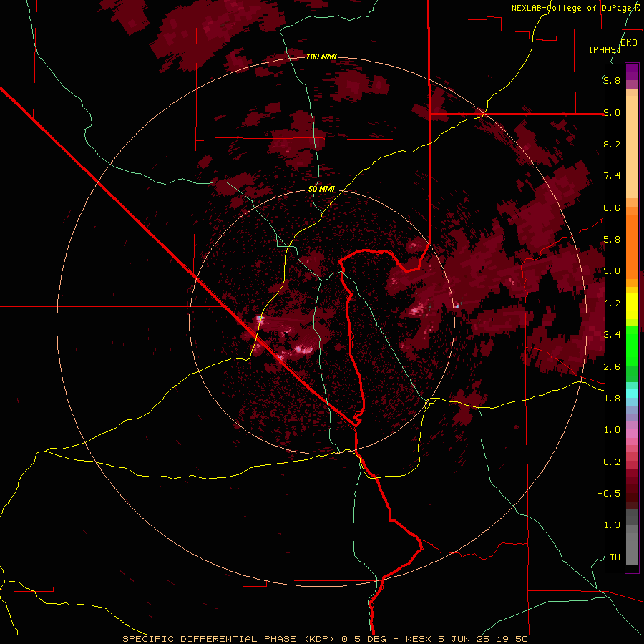Image resolution: width=644 pixels, height=644 pixels.
Task: Click the purple top segment of color bar
Action: (632, 72)
